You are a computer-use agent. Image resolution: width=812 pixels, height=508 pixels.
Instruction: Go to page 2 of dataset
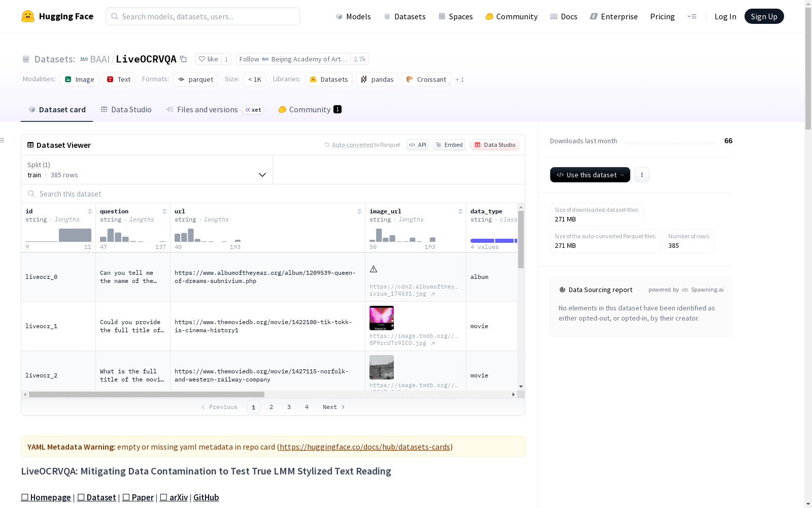pyautogui.click(x=272, y=407)
